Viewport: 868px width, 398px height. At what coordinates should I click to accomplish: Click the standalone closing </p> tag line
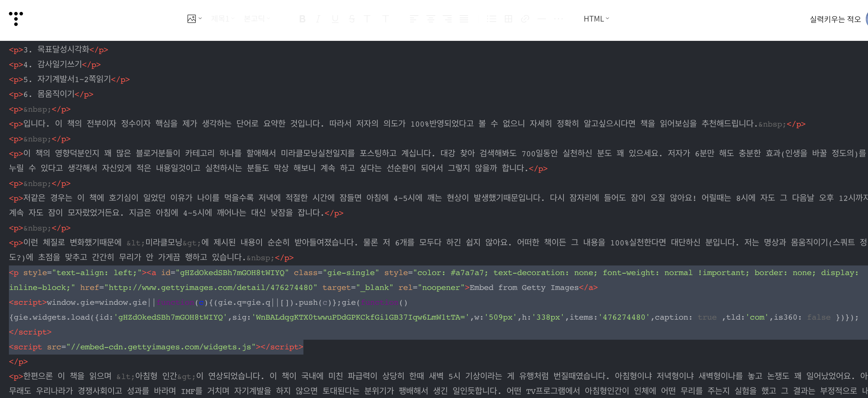pyautogui.click(x=19, y=362)
